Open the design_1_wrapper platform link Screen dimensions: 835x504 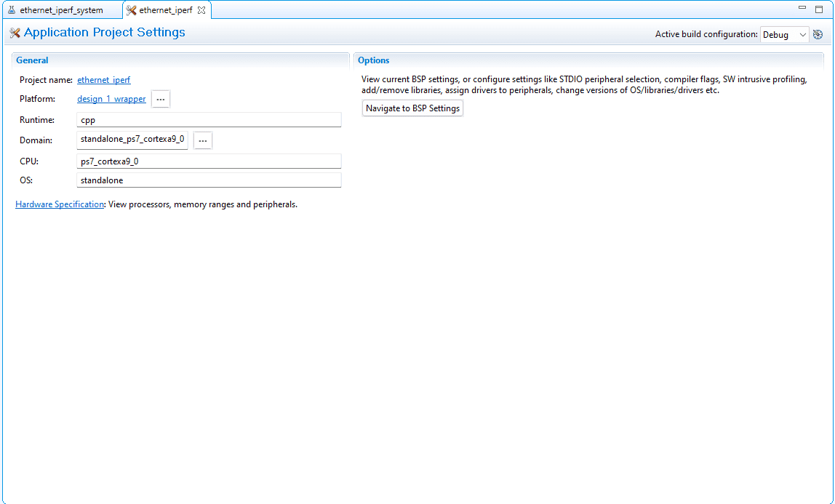[x=111, y=99]
